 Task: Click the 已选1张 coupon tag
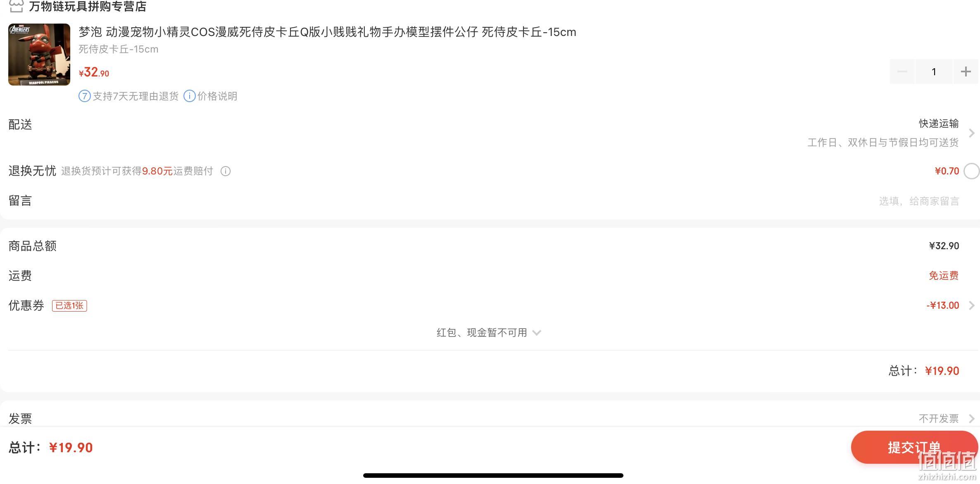click(69, 306)
